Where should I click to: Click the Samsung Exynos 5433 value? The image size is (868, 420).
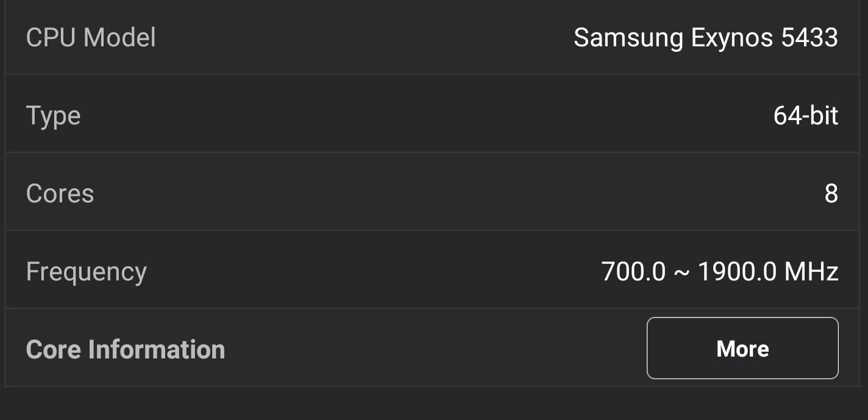point(706,38)
